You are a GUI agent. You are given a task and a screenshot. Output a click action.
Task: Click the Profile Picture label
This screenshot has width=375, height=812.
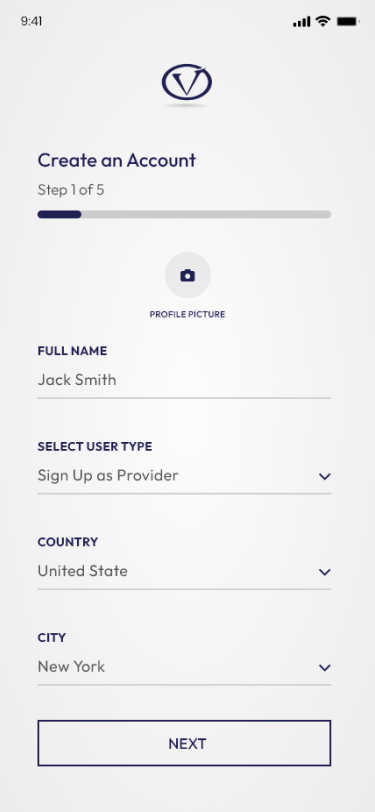(188, 314)
